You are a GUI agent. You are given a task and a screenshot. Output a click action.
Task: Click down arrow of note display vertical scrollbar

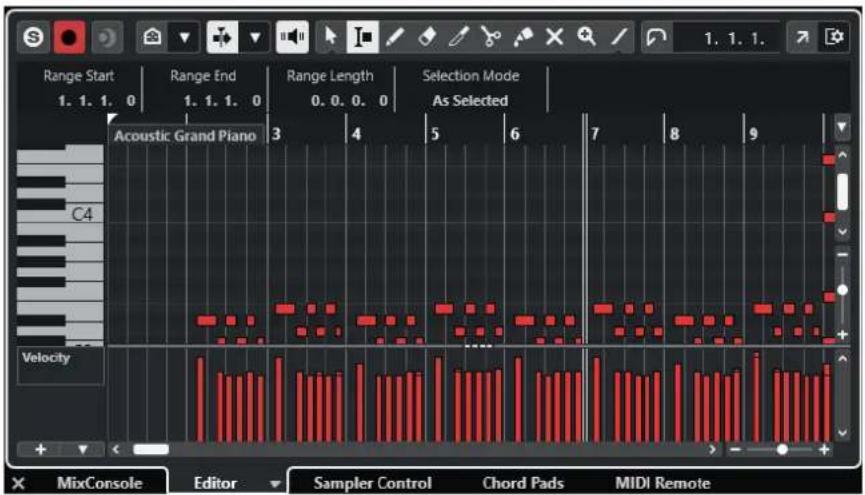pos(842,231)
